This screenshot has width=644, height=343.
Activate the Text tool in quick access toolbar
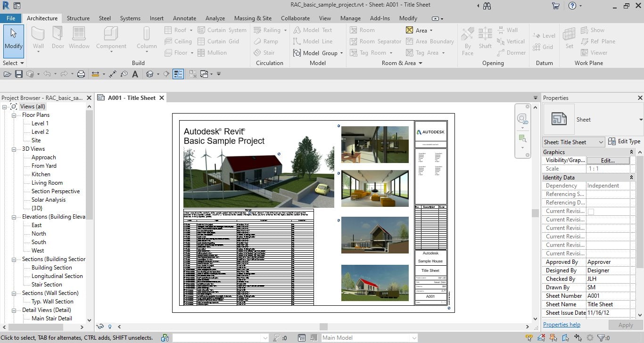[135, 74]
